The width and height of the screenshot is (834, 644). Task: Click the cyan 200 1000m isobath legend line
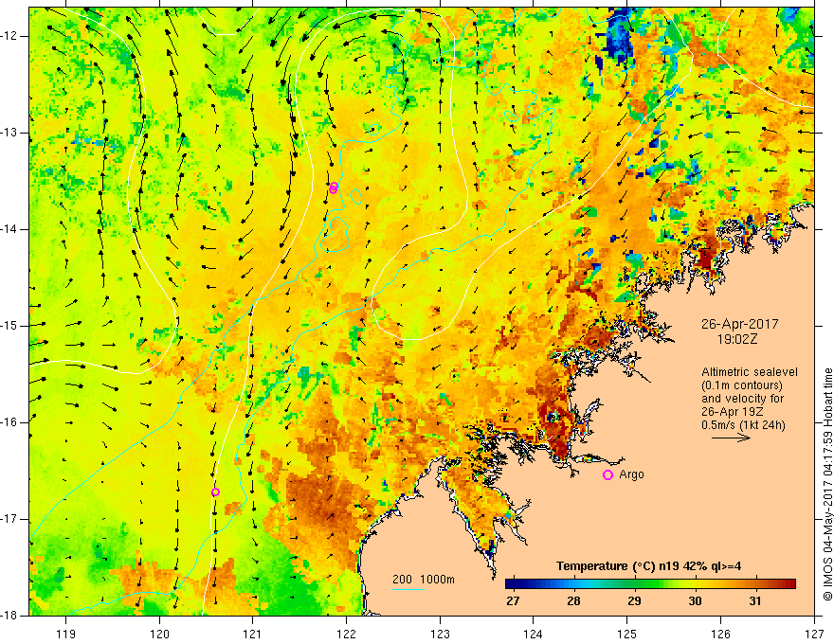click(x=408, y=589)
